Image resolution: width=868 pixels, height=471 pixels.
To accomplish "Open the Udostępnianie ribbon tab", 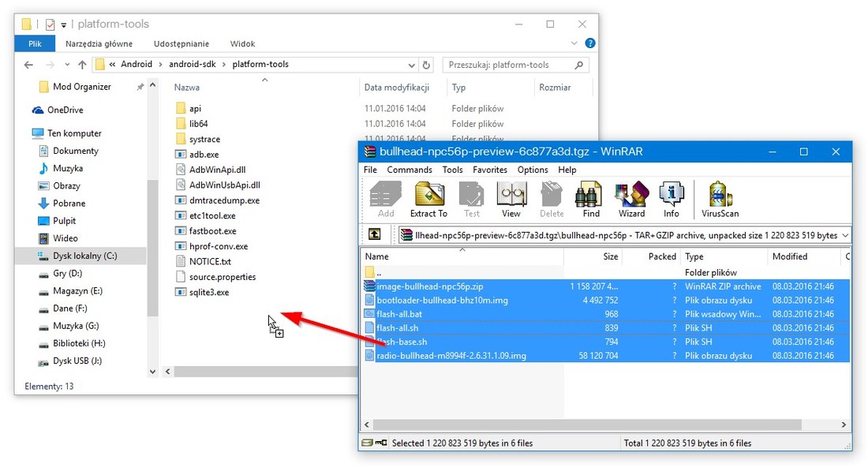I will [181, 43].
